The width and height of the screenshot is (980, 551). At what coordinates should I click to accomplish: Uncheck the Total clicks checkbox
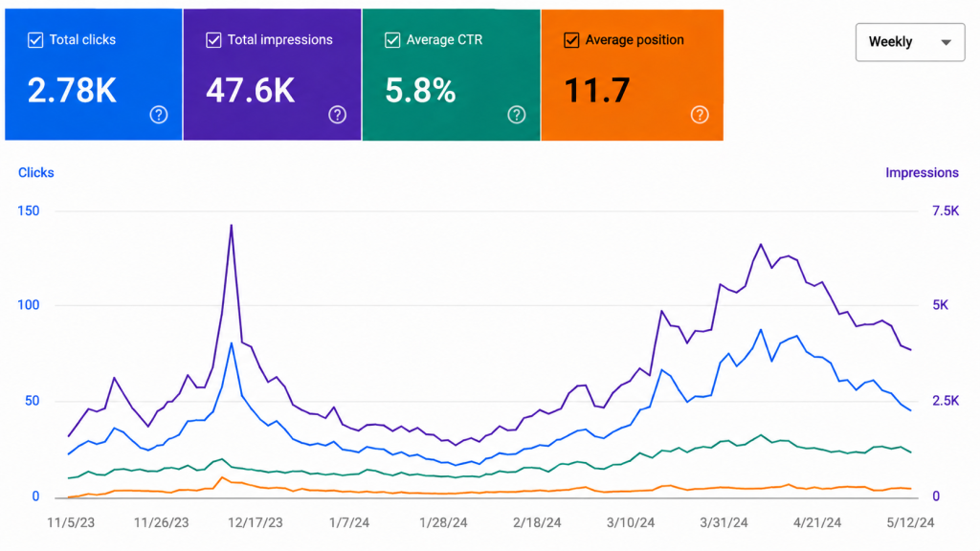[x=35, y=40]
